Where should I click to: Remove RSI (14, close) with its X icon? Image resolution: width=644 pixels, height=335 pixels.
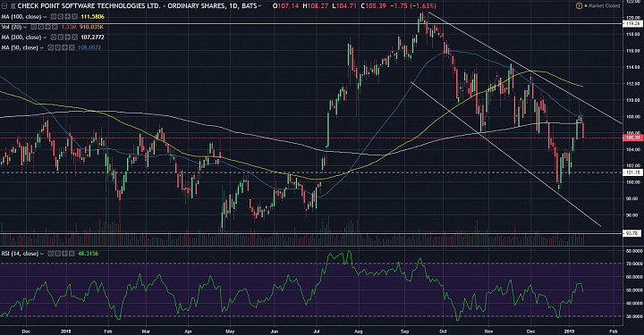click(72, 254)
